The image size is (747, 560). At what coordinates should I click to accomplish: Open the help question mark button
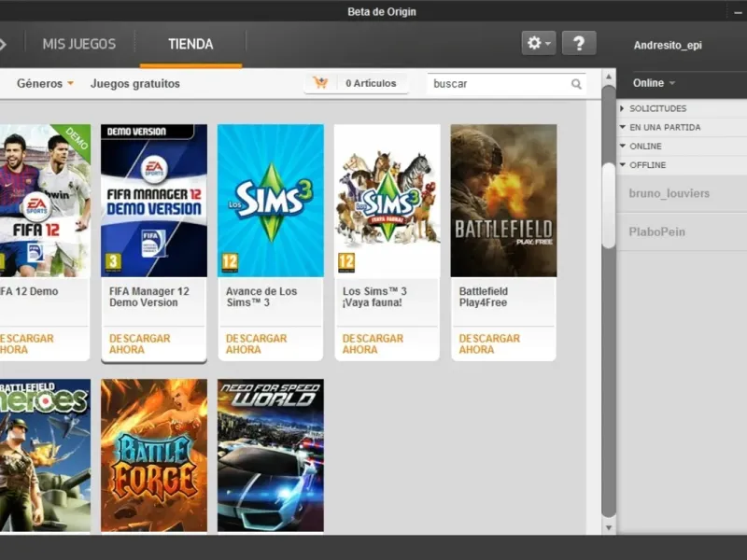[x=579, y=43]
